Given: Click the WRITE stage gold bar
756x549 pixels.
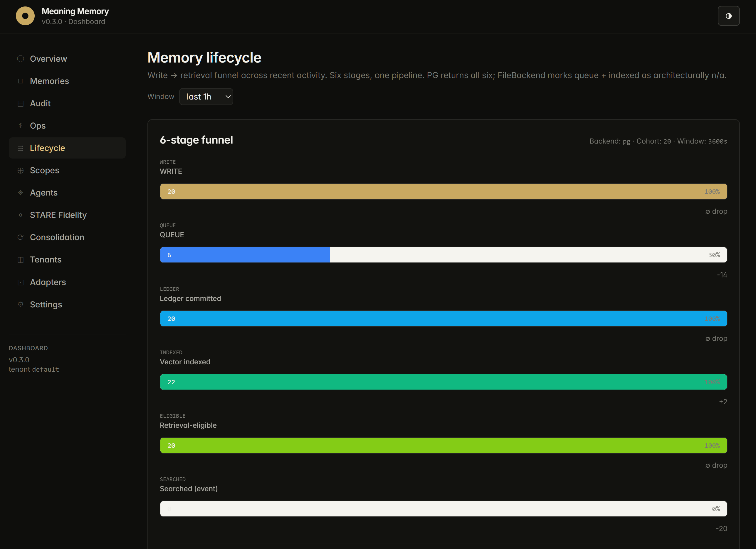Looking at the screenshot, I should 443,191.
